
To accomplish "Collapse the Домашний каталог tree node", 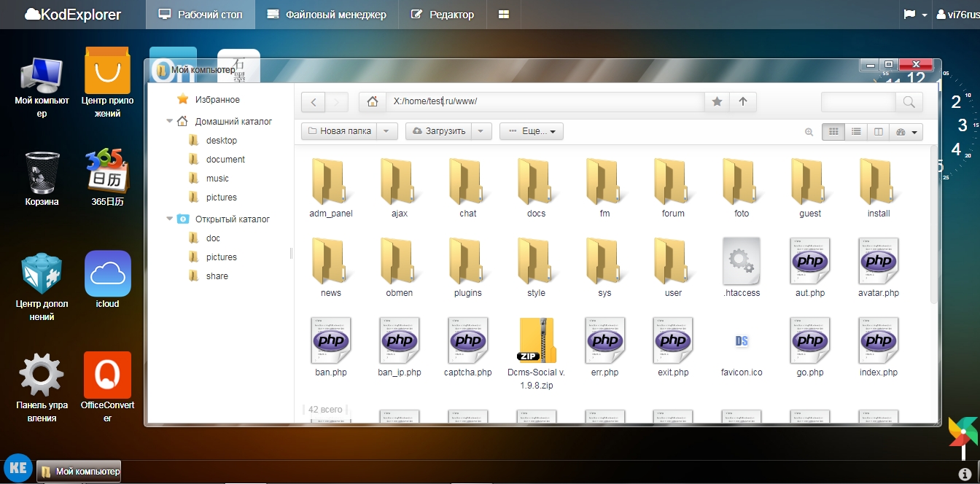I will pyautogui.click(x=169, y=122).
